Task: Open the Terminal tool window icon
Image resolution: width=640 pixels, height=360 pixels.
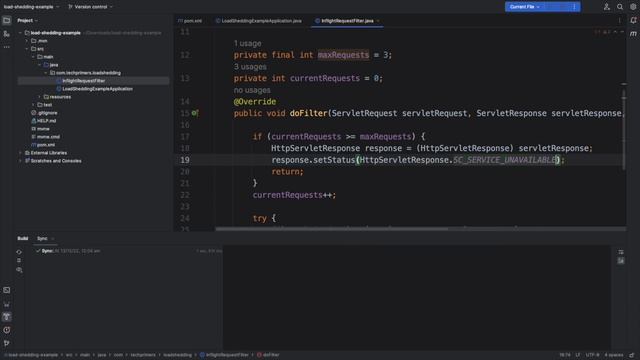Action: tap(7, 290)
